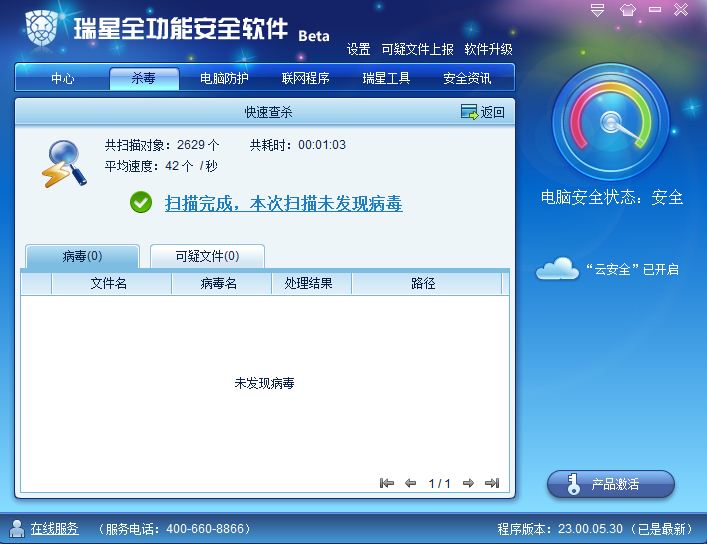Click the key icon on 产品激活
Viewport: 707px width, 544px height.
click(x=573, y=484)
